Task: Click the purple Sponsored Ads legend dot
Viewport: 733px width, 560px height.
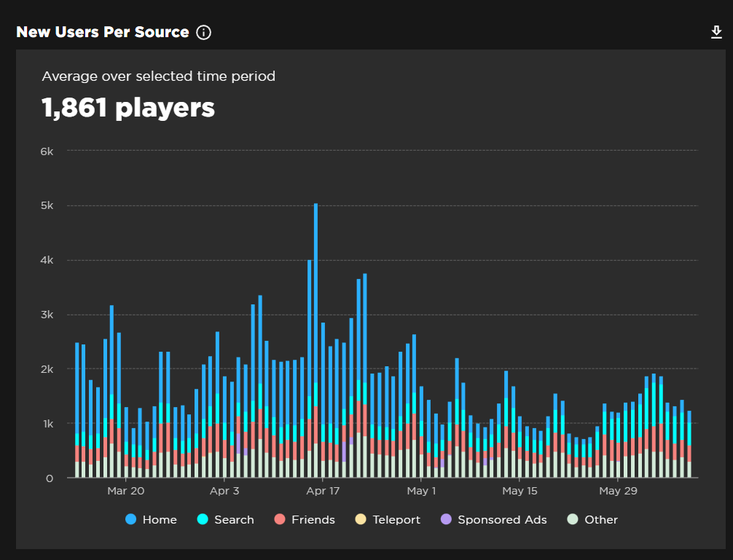Action: tap(446, 519)
